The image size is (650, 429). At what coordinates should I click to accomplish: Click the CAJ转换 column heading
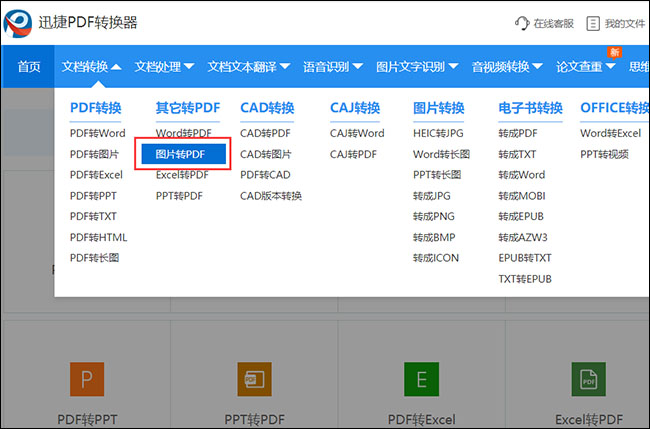pos(355,108)
